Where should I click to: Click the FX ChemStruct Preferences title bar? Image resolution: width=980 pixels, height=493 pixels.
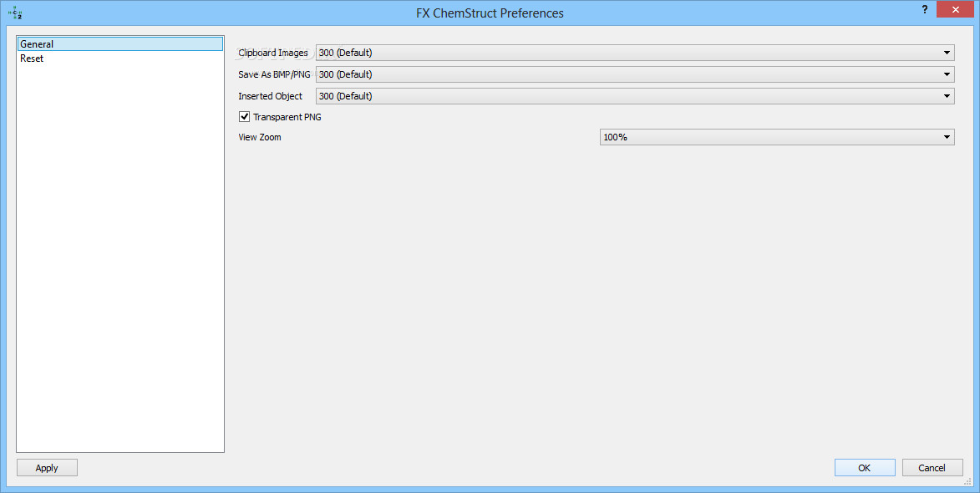tap(490, 13)
